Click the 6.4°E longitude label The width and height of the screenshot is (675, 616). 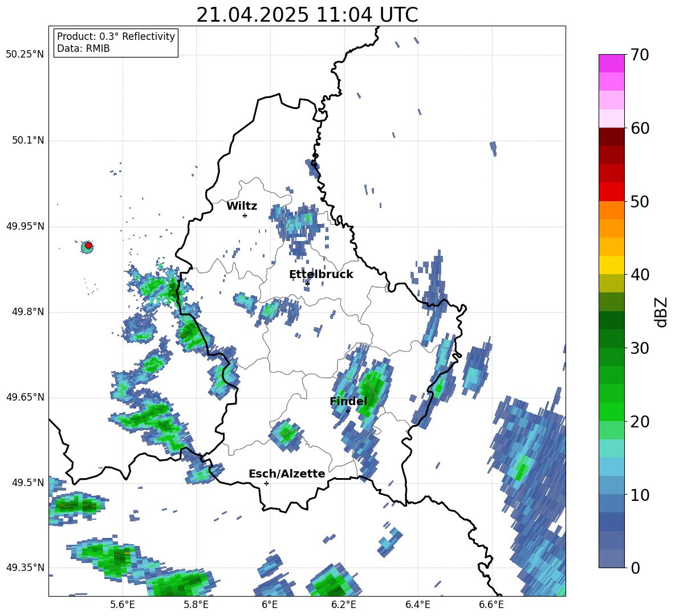coord(417,605)
